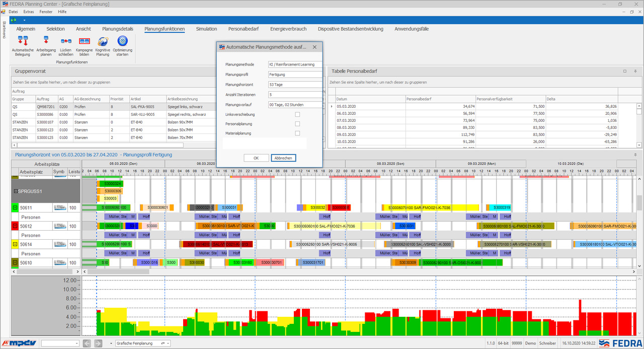The width and height of the screenshot is (644, 349).
Task: Switch to Personalbedarf ribbon tab
Action: point(244,29)
